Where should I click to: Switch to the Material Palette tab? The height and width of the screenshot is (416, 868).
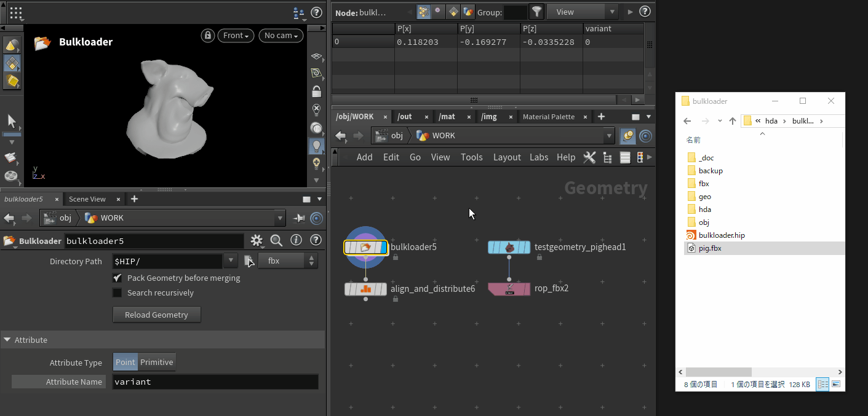[548, 117]
